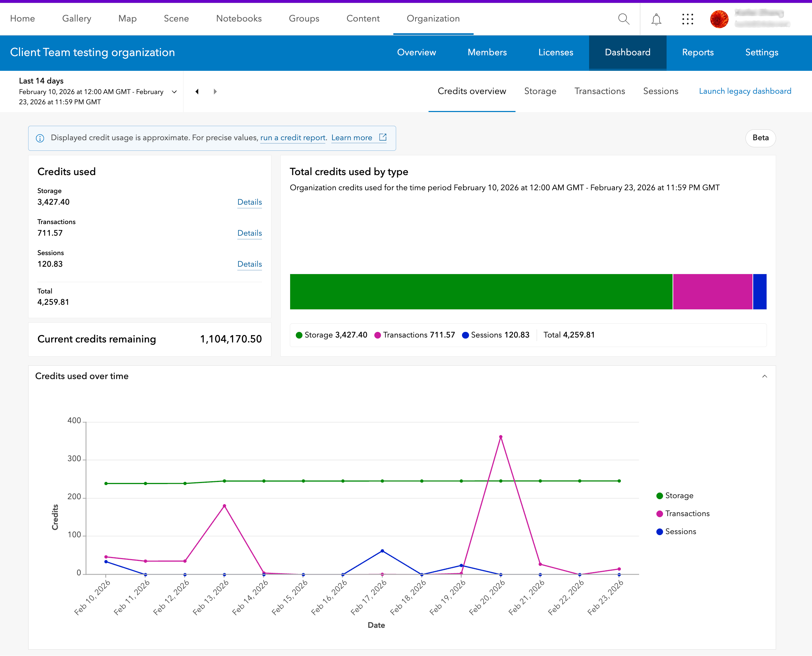Click magenta Transactions segment in bar
This screenshot has height=656, width=812.
(x=712, y=292)
